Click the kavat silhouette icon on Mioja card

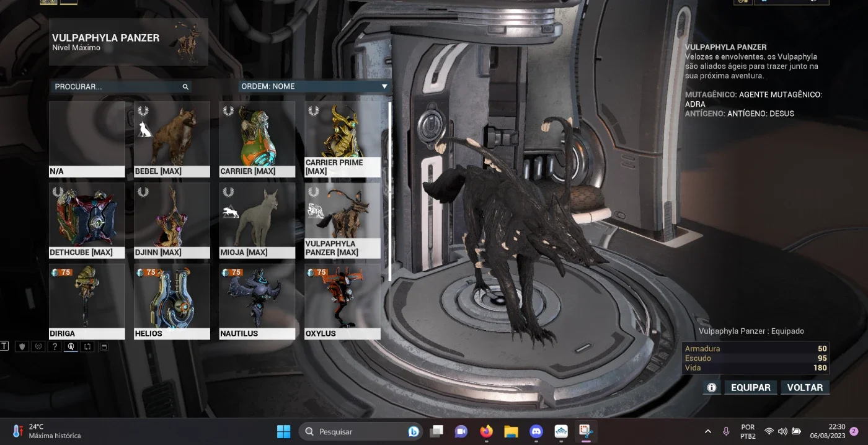pyautogui.click(x=231, y=212)
